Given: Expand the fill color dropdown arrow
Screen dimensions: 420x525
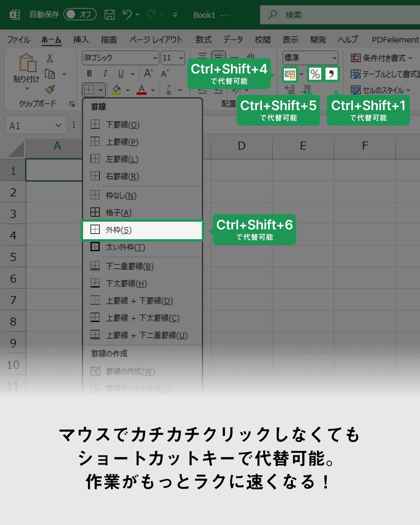Looking at the screenshot, I should pyautogui.click(x=128, y=90).
